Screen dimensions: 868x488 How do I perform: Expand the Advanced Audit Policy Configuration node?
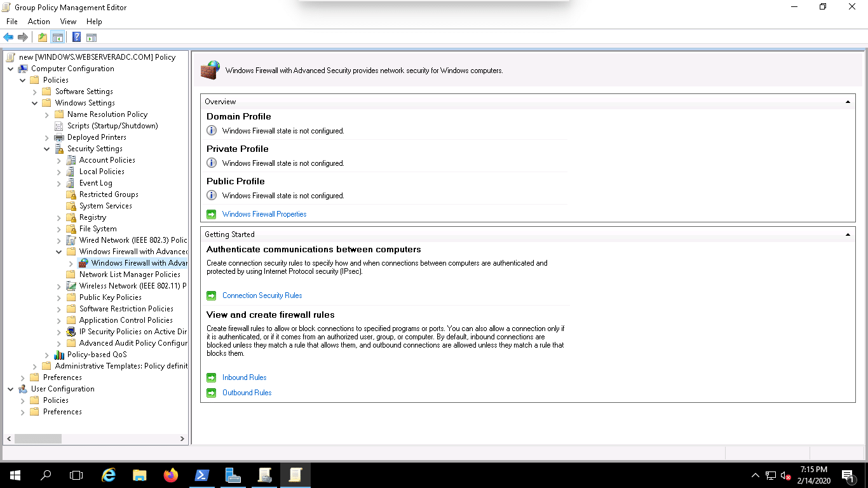click(x=59, y=343)
